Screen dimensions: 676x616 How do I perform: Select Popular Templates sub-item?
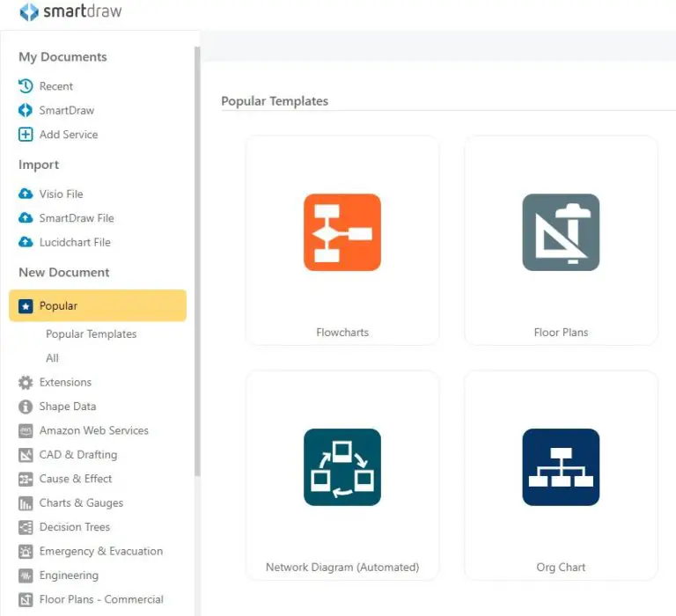[92, 334]
